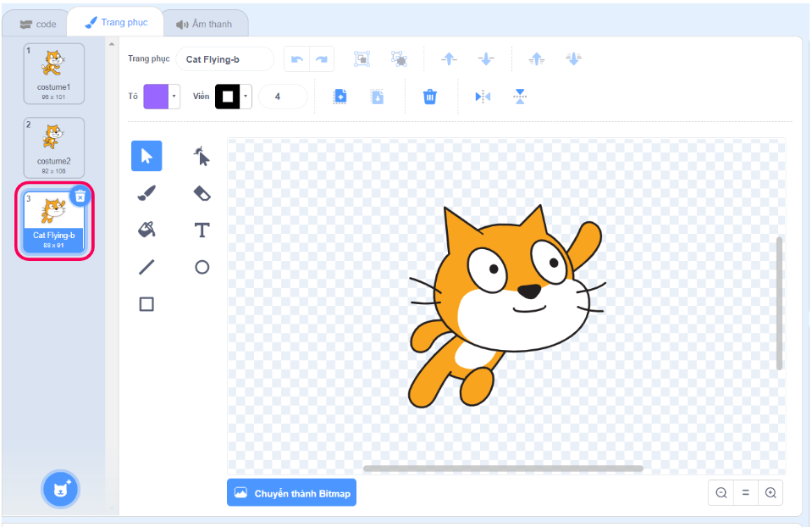Move selection forward one layer
812x527 pixels.
(449, 59)
